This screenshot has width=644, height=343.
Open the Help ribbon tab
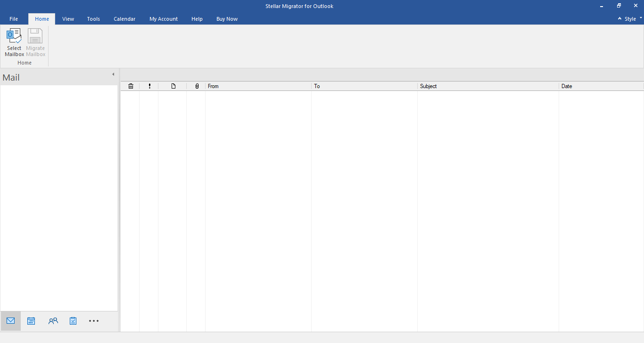click(197, 19)
